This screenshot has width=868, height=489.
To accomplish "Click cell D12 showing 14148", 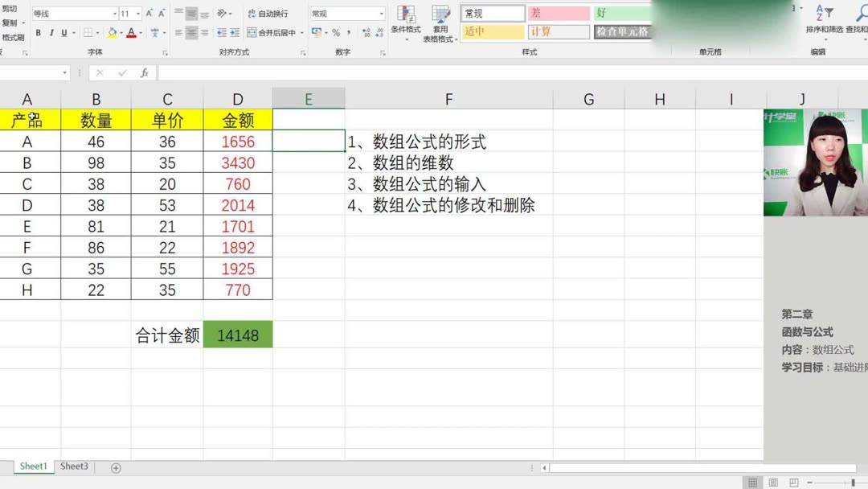I will click(237, 335).
